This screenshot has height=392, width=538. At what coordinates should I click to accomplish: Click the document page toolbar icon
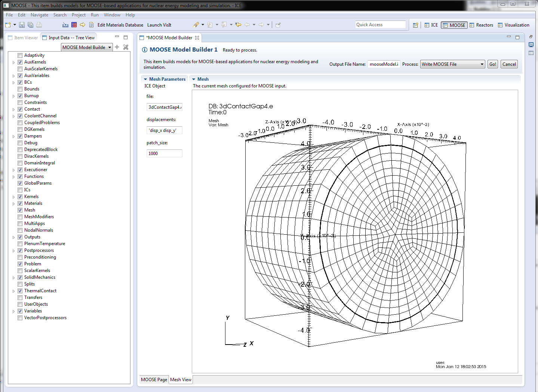coord(91,25)
